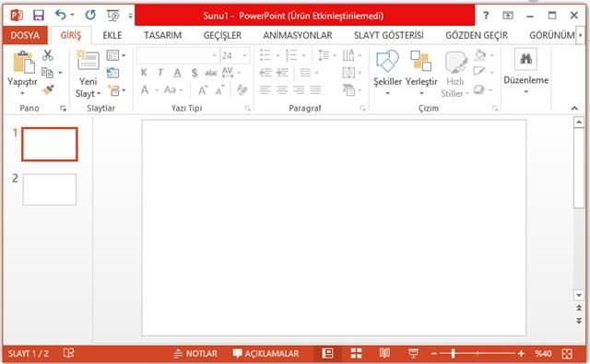This screenshot has width=590, height=364.
Task: Click Decrease Font Size icon
Action: [x=219, y=90]
